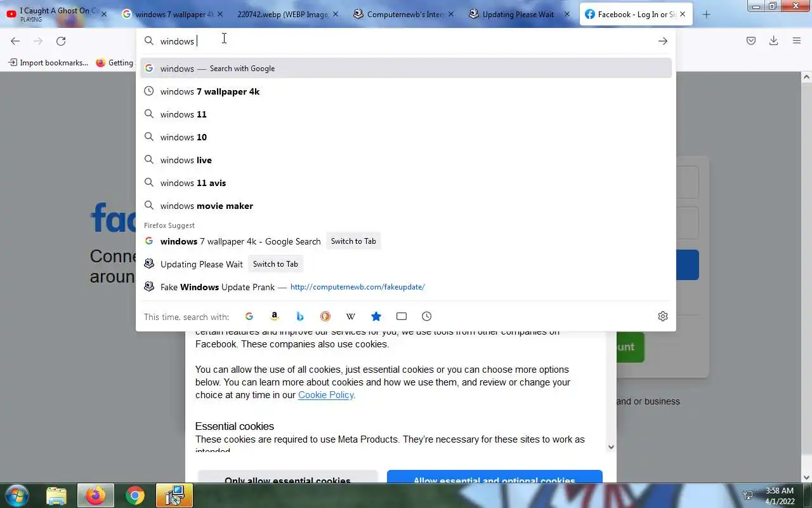This screenshot has width=812, height=508.
Task: Reload the current page
Action: point(61,41)
